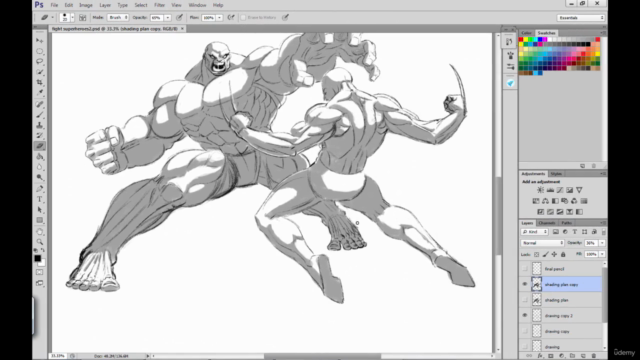Open the layer Opacity dropdown arrow

pos(602,243)
